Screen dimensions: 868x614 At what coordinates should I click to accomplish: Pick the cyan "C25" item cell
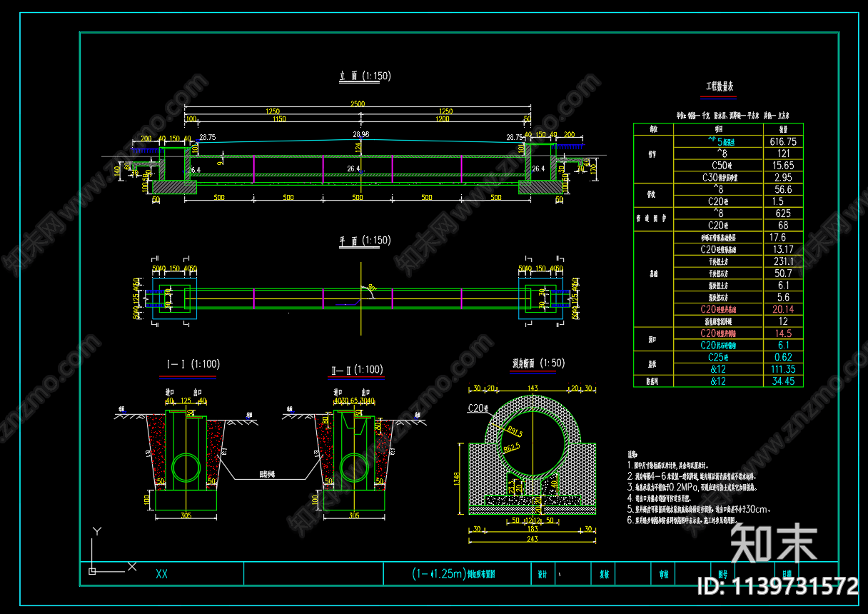(717, 357)
